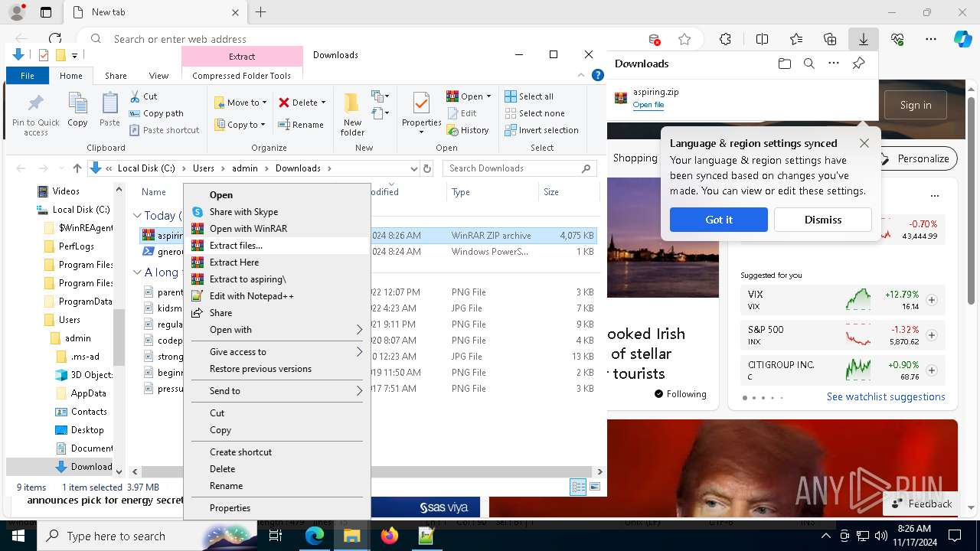Viewport: 980px width, 551px height.
Task: Expand Delete dropdown arrow
Action: click(323, 103)
